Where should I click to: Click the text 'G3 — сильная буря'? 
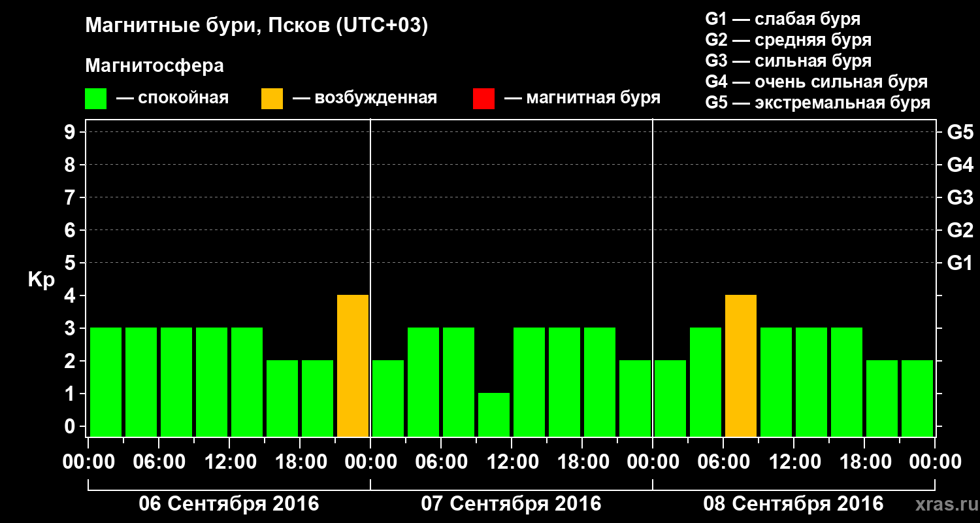pos(788,61)
